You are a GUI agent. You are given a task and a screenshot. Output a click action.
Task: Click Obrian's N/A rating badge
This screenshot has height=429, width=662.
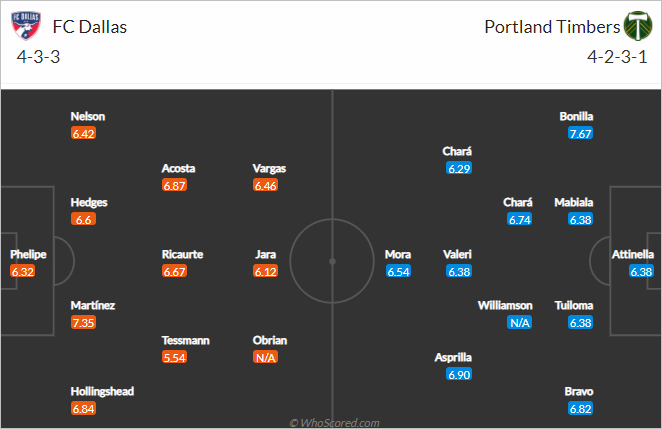266,357
